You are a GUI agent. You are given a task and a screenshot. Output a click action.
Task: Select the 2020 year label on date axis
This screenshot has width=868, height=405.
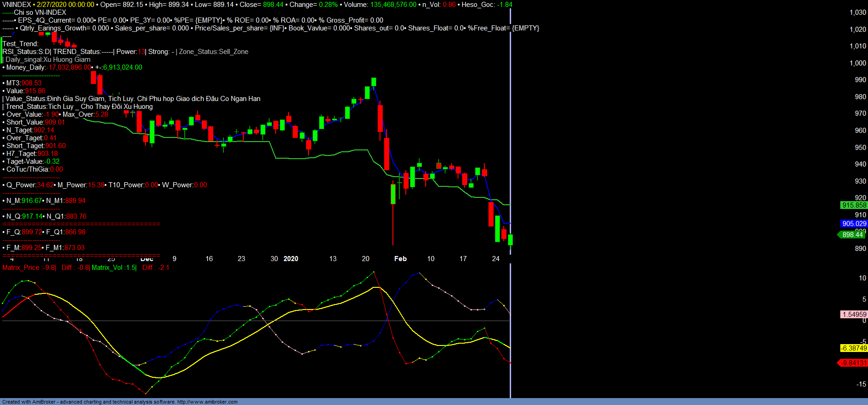click(291, 259)
